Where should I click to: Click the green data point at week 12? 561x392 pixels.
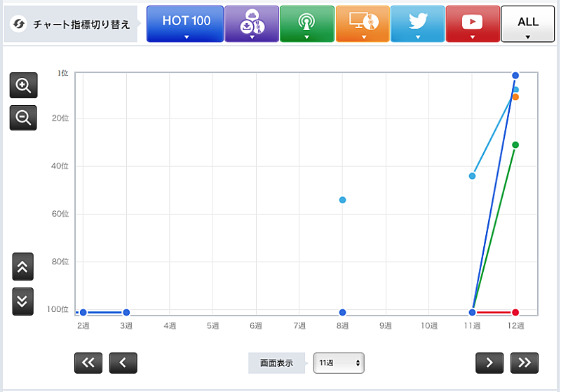pyautogui.click(x=515, y=144)
